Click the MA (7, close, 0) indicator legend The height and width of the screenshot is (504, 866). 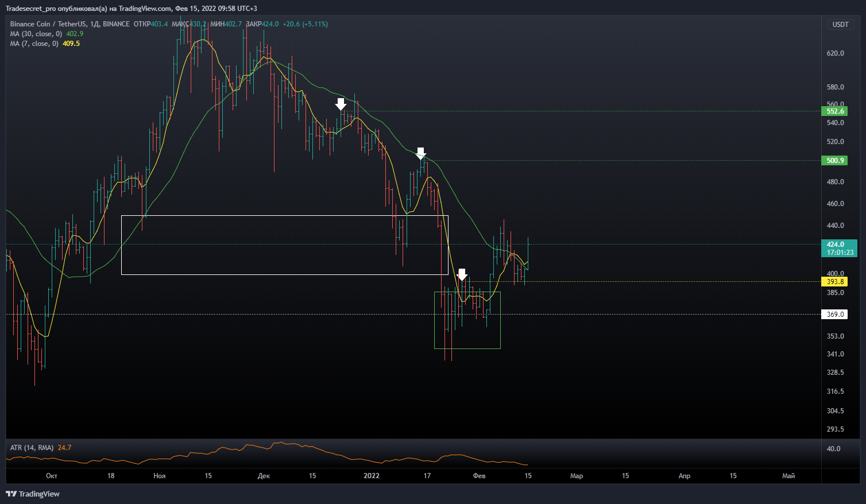click(x=34, y=44)
